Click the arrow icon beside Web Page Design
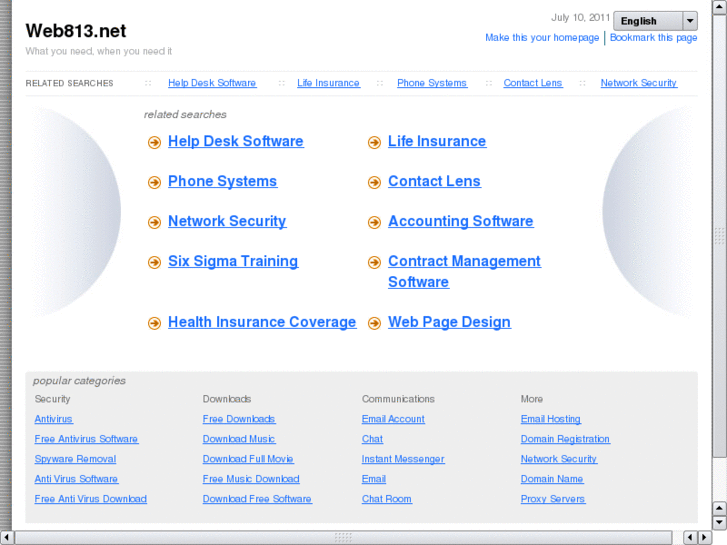This screenshot has width=727, height=545. pos(374,323)
